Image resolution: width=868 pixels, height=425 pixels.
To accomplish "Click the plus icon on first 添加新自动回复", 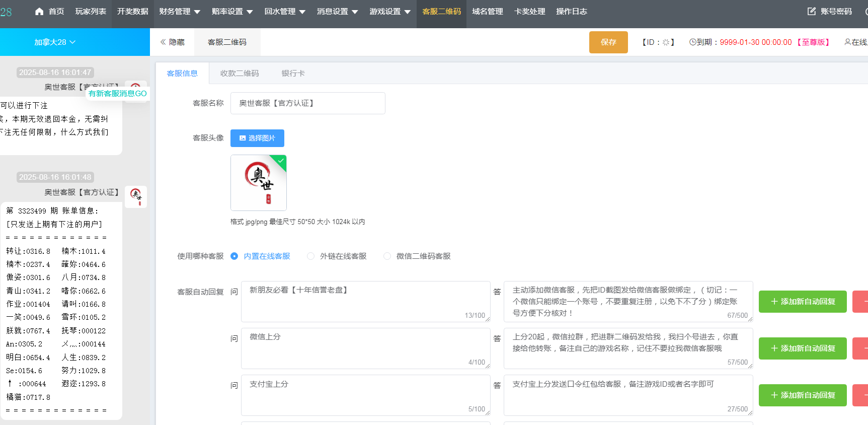I will pos(774,302).
